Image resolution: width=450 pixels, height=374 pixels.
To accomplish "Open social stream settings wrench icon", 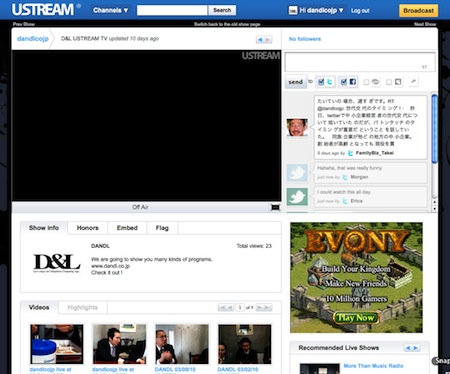I will (x=413, y=82).
